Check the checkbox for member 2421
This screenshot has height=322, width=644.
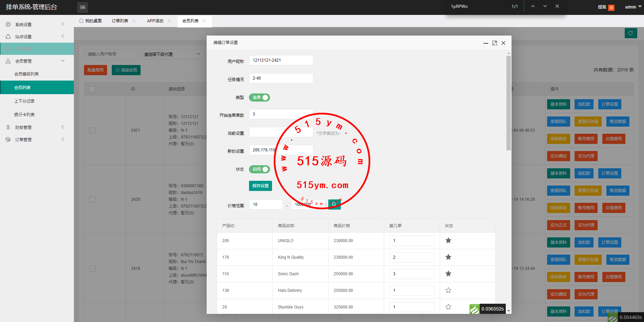click(92, 130)
